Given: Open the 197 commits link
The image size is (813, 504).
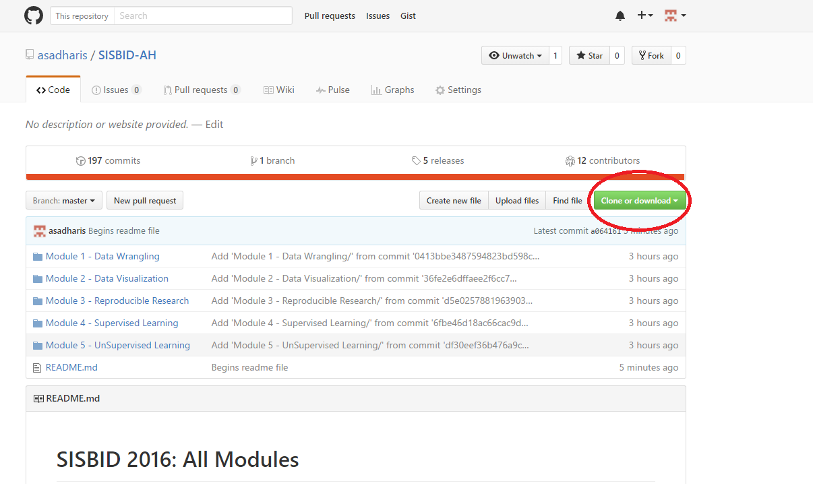Looking at the screenshot, I should (x=109, y=160).
